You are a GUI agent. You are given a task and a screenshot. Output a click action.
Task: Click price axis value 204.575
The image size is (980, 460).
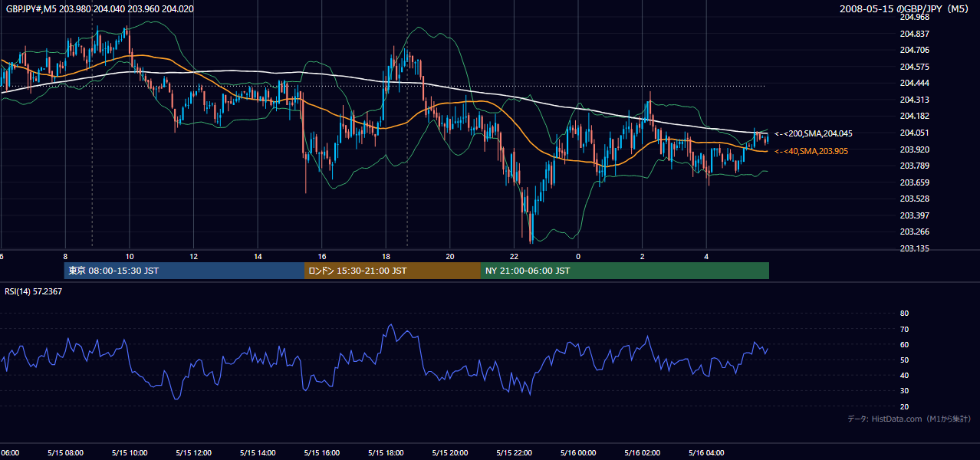[914, 67]
